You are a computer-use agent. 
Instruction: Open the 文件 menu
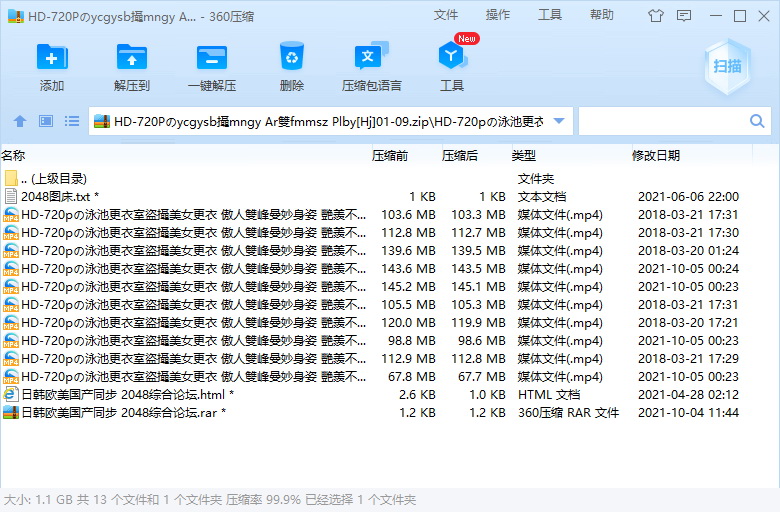[445, 15]
